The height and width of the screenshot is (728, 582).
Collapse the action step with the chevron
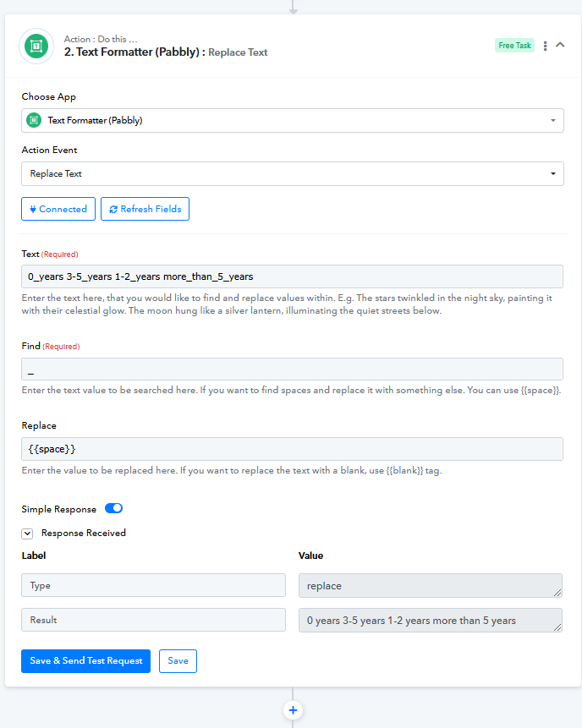[560, 45]
